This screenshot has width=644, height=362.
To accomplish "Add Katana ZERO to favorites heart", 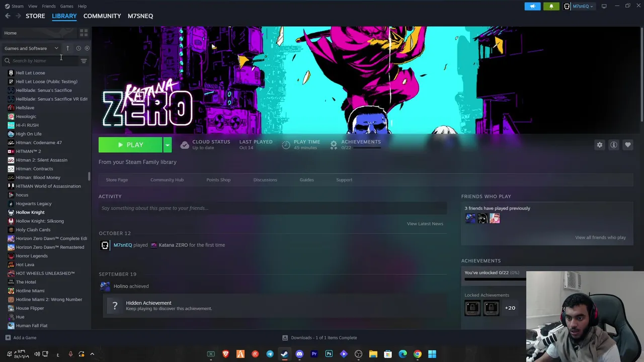I will click(x=628, y=145).
